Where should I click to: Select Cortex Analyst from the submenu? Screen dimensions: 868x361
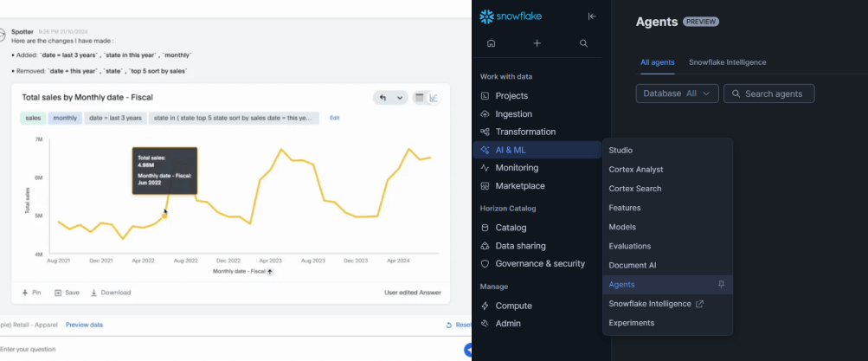pos(636,170)
